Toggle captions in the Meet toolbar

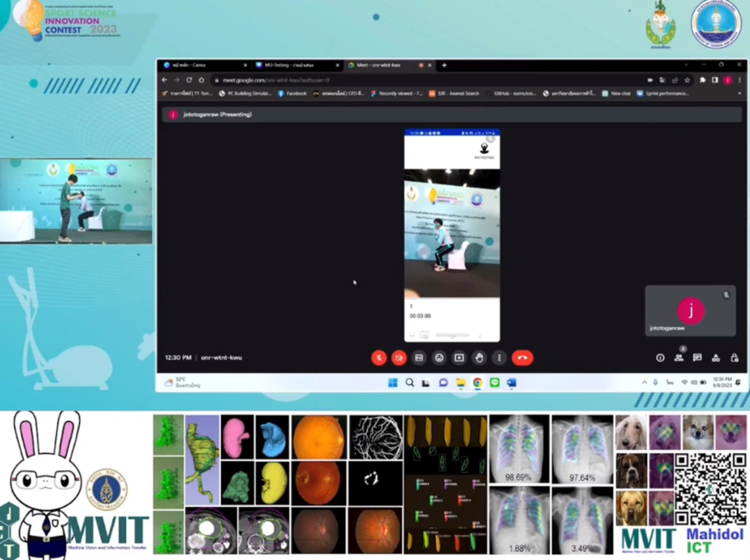(419, 358)
